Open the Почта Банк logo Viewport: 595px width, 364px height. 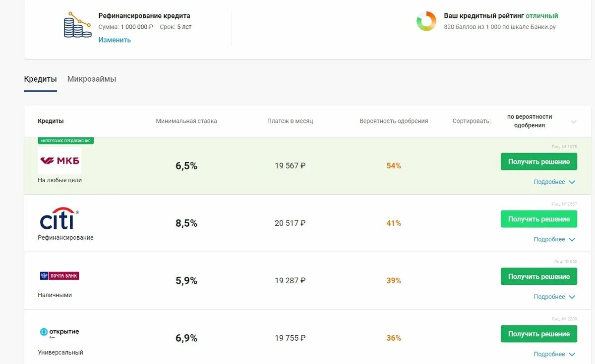click(x=59, y=276)
